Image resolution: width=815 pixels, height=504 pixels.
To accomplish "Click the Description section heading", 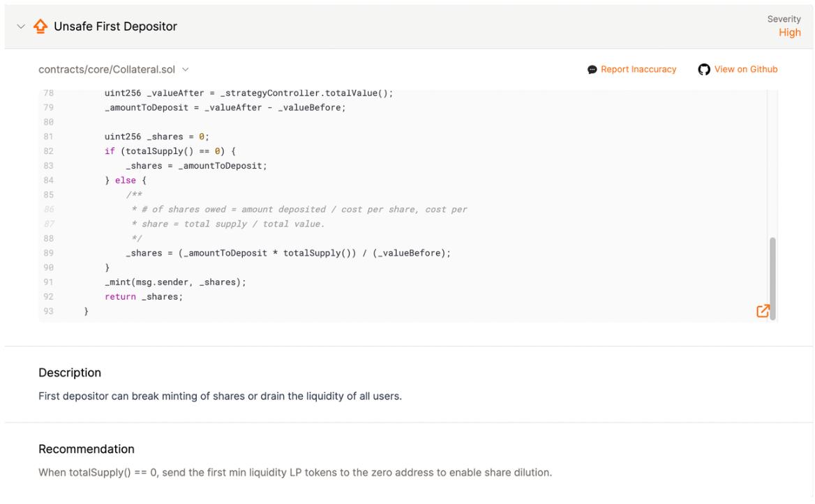I will pyautogui.click(x=70, y=372).
